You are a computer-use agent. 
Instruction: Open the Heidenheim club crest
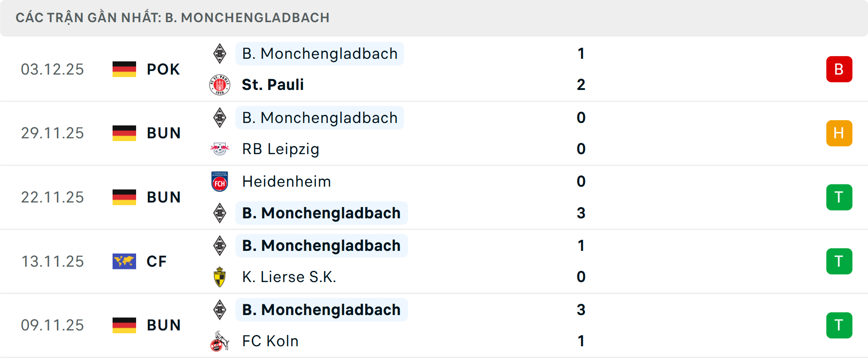pyautogui.click(x=220, y=181)
